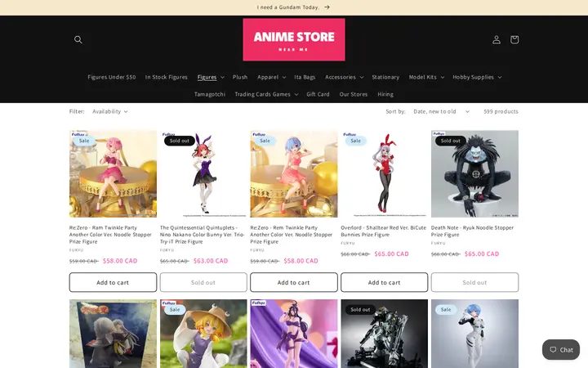Open the Availability filter dropdown

[110, 111]
